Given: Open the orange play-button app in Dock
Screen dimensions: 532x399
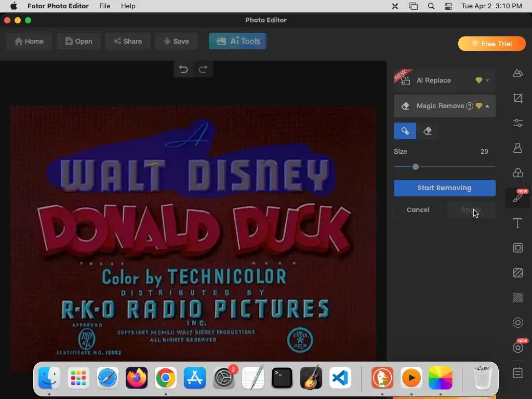Looking at the screenshot, I should pyautogui.click(x=411, y=378).
